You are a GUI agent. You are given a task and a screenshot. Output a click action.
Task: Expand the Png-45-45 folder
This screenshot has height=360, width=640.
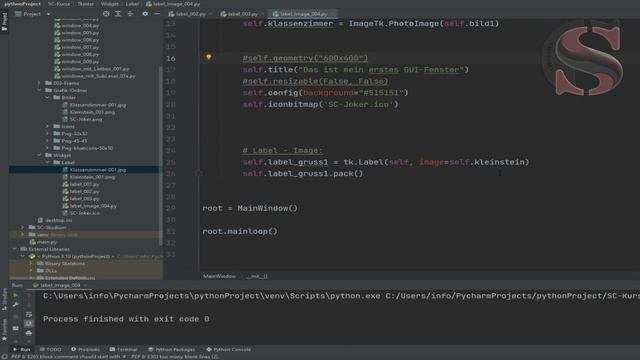coord(47,141)
